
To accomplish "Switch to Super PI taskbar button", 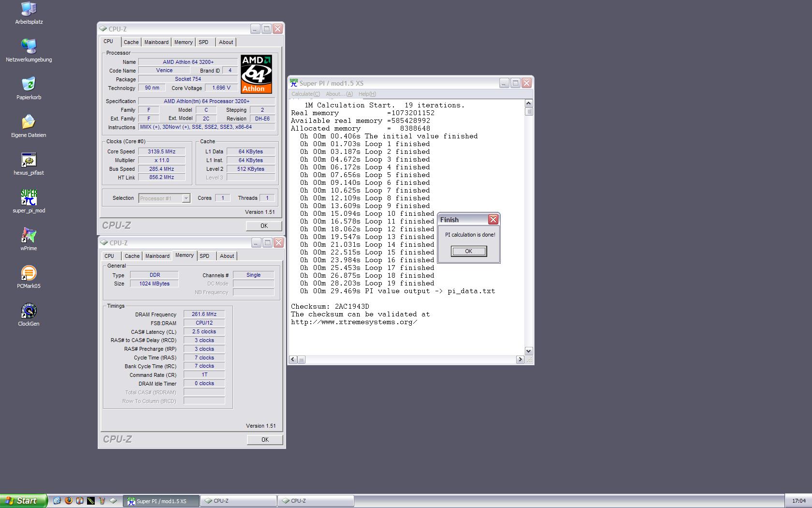I will pyautogui.click(x=162, y=501).
